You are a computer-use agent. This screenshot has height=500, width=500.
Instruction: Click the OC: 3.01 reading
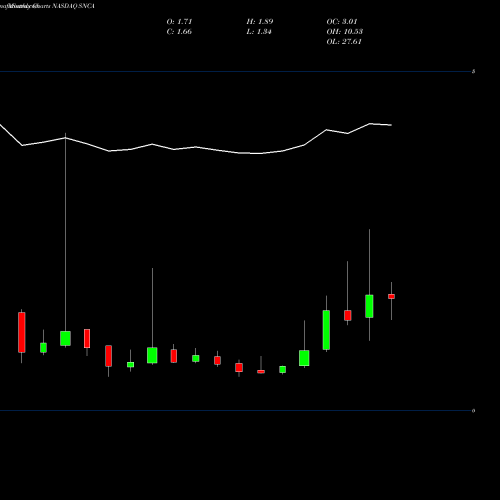pyautogui.click(x=342, y=22)
